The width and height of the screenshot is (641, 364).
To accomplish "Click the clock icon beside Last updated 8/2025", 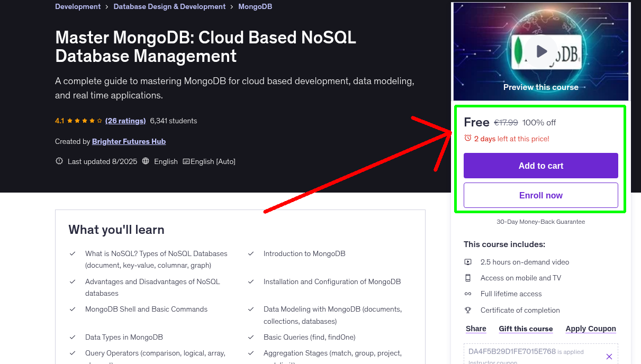I will 59,161.
